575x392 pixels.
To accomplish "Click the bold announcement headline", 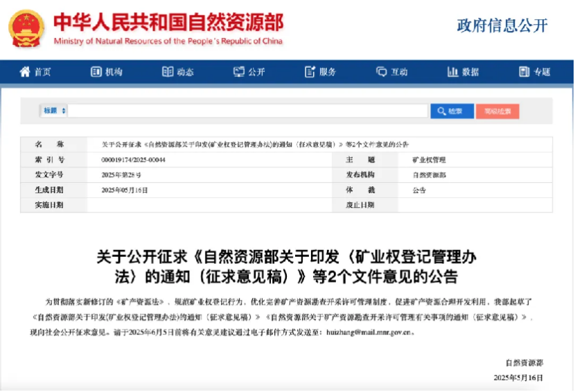I will click(x=286, y=267).
